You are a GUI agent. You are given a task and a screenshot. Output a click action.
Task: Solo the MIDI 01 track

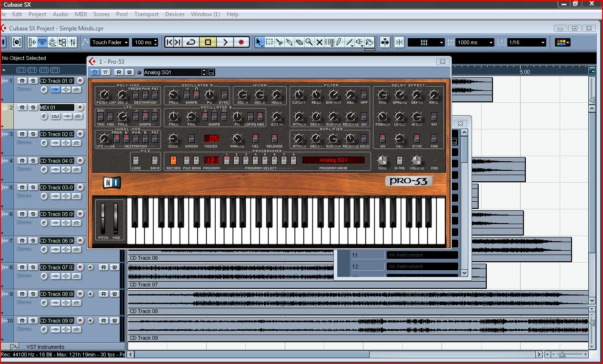coord(33,108)
